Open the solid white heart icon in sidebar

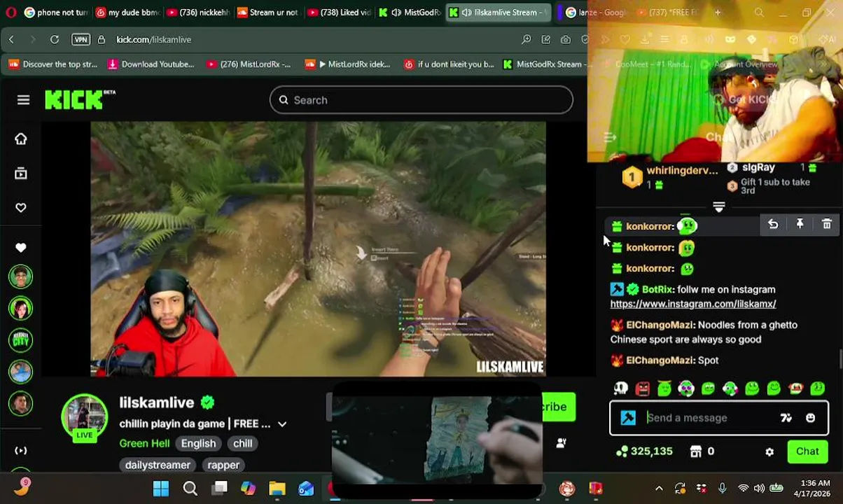21,247
